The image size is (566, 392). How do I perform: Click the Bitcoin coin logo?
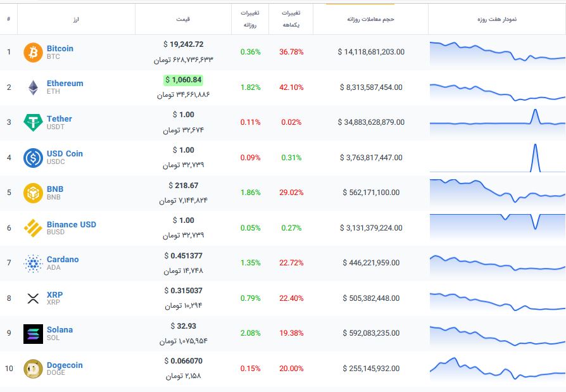point(33,53)
